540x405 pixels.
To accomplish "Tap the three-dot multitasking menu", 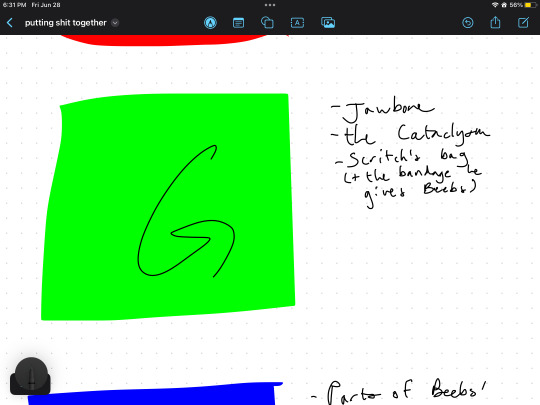I will [270, 5].
